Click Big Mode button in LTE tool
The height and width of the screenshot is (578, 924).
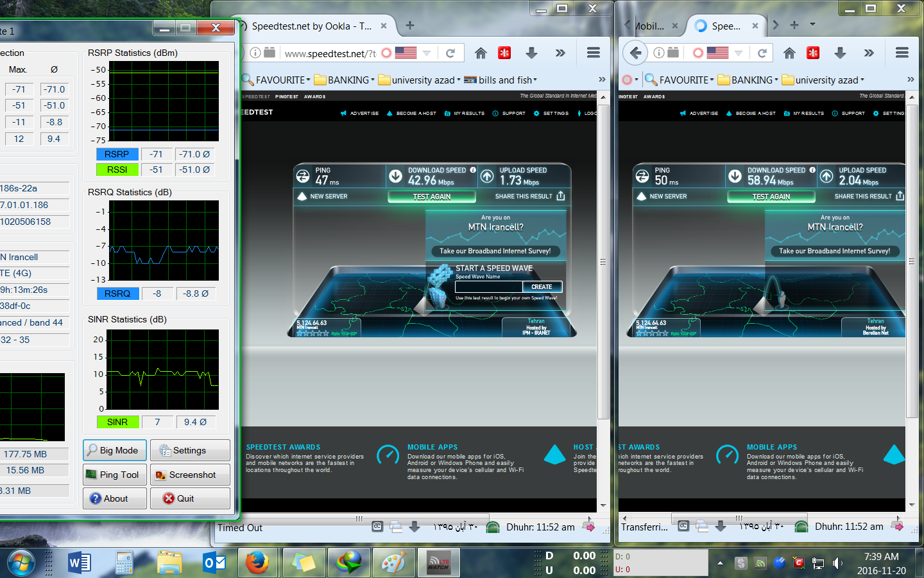click(115, 450)
